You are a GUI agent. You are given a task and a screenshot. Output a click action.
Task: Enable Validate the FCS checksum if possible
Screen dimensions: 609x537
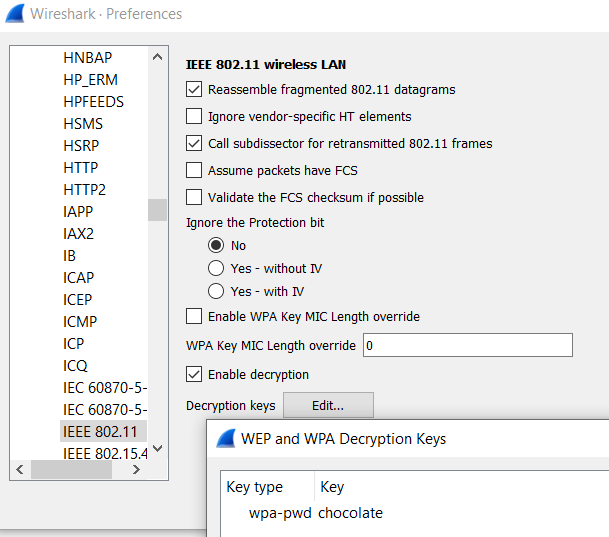(x=194, y=197)
